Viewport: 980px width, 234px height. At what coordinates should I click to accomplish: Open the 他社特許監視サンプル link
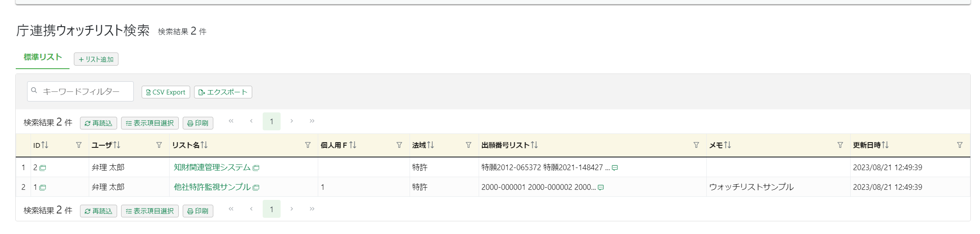pos(212,187)
